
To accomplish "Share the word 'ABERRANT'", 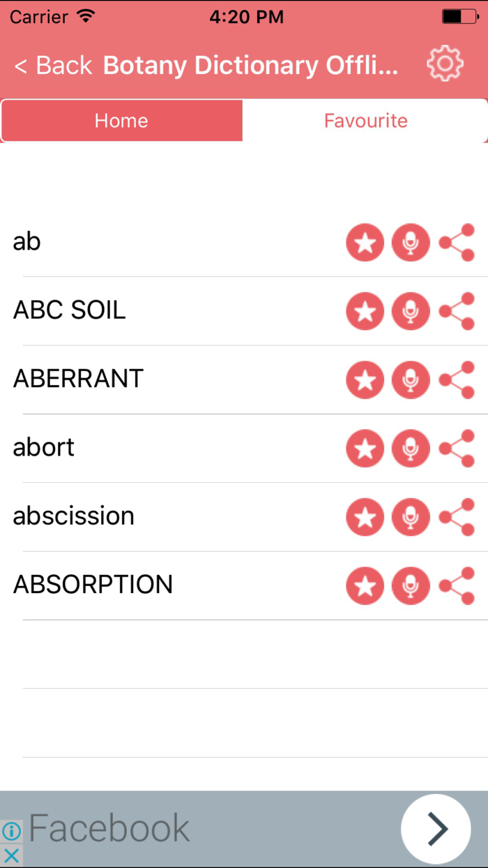I will pos(457,380).
